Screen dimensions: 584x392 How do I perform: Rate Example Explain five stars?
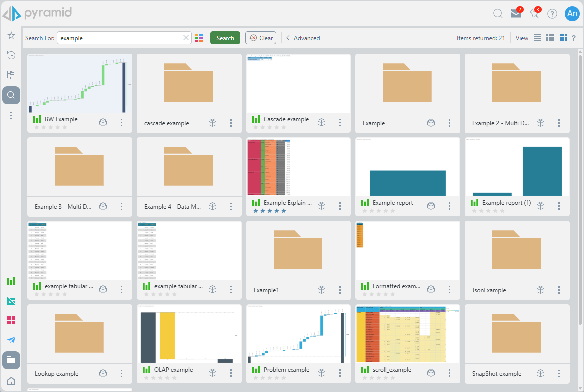[x=284, y=211]
